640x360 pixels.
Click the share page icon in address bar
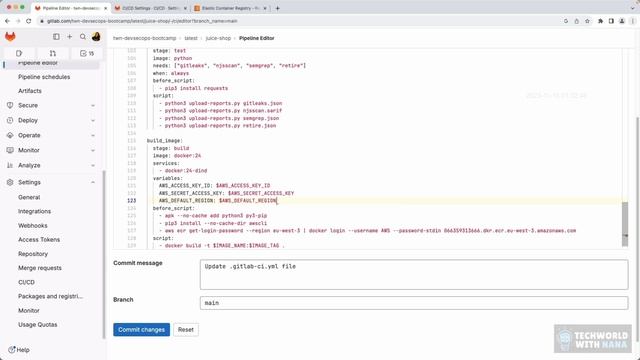point(577,21)
